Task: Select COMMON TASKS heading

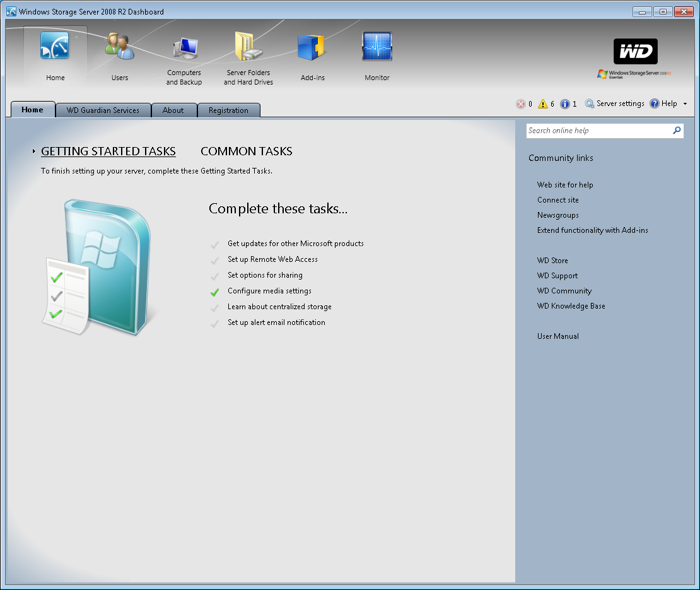Action: click(247, 151)
